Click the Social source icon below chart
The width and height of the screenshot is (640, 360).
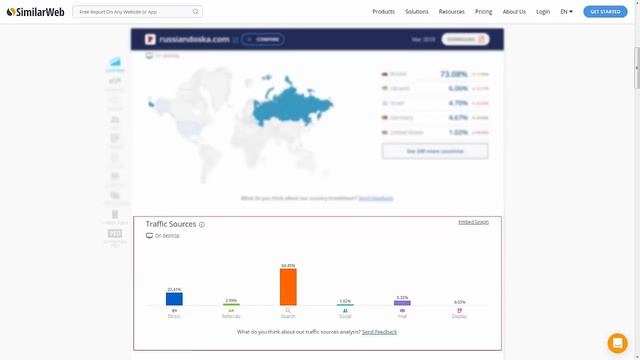coord(345,311)
